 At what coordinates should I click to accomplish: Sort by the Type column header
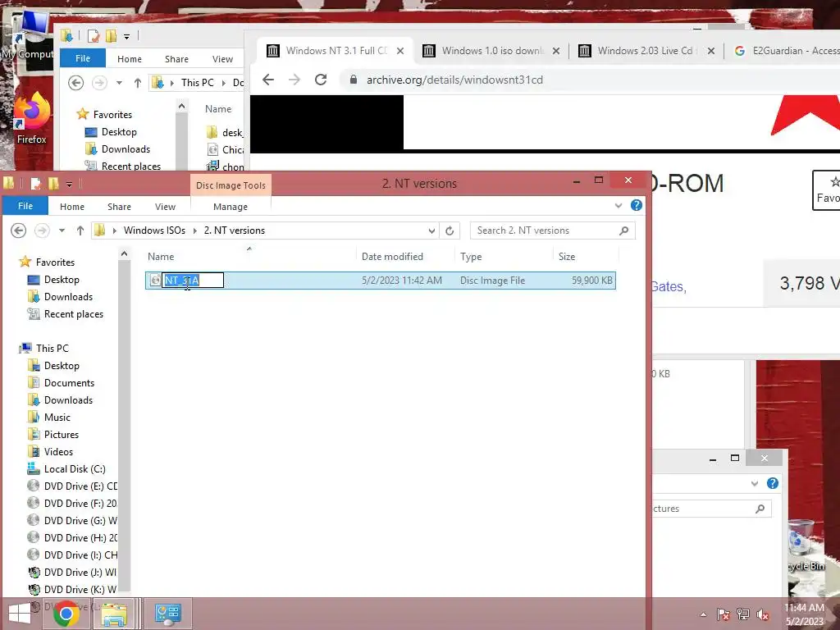[x=471, y=257]
